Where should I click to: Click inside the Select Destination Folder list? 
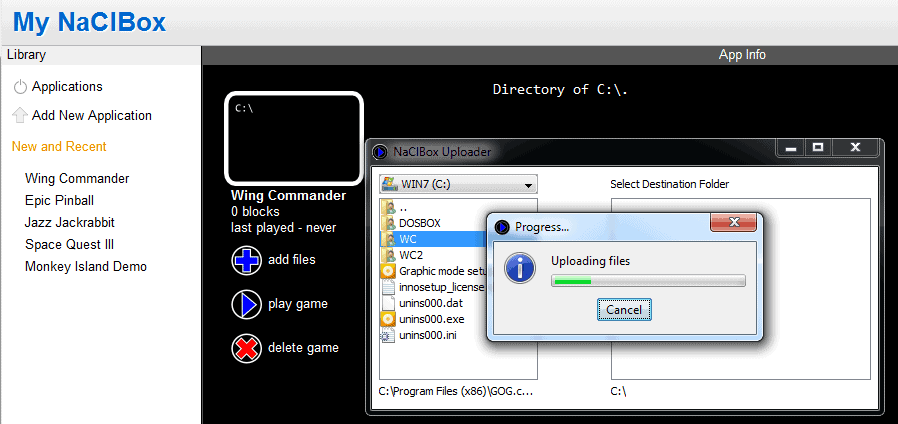coord(741,289)
